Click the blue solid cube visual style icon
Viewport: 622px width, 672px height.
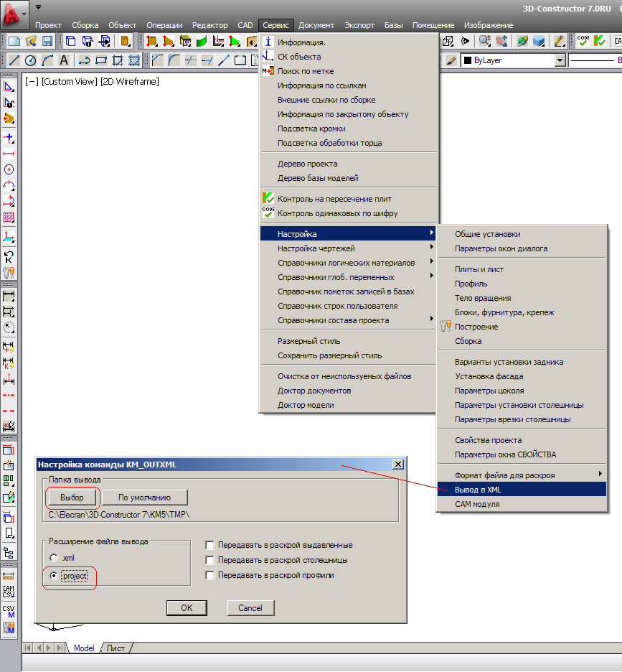pyautogui.click(x=539, y=41)
